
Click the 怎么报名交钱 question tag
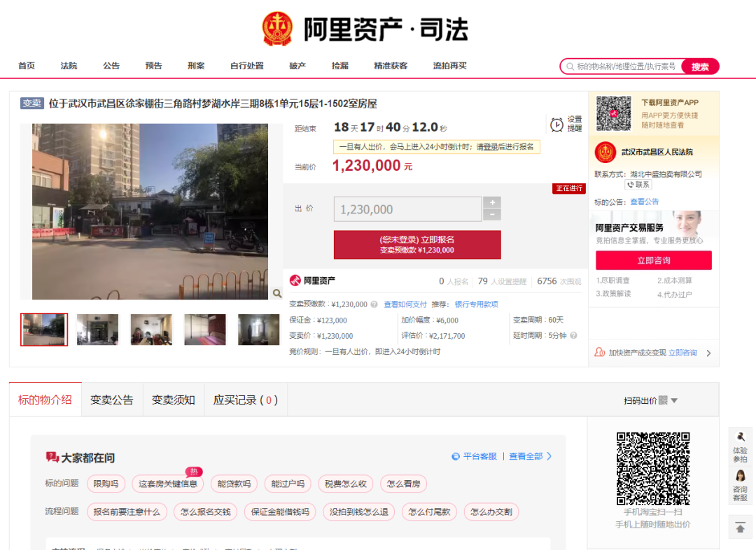click(x=206, y=512)
